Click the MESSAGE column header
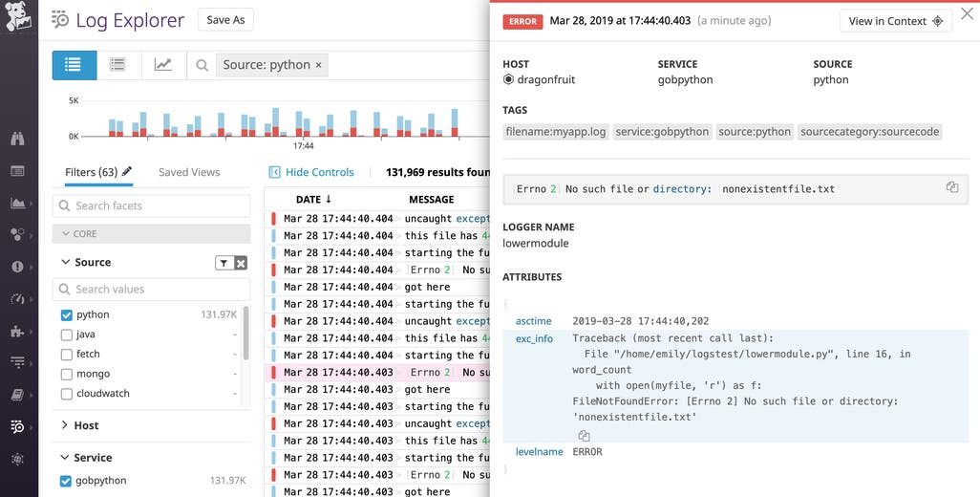This screenshot has width=980, height=497. [x=431, y=200]
